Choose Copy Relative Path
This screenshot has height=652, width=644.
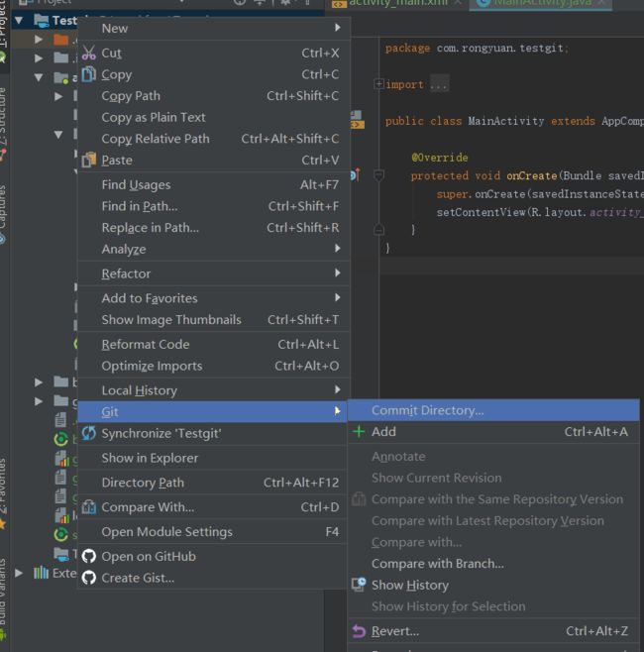[213, 139]
